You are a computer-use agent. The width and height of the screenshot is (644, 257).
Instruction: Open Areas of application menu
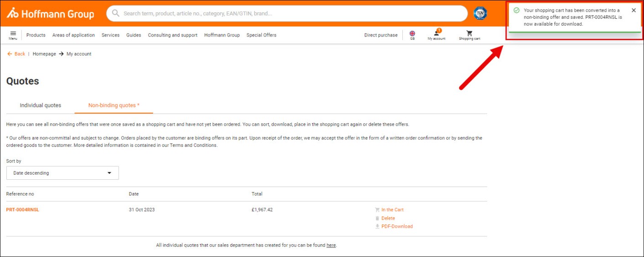74,35
